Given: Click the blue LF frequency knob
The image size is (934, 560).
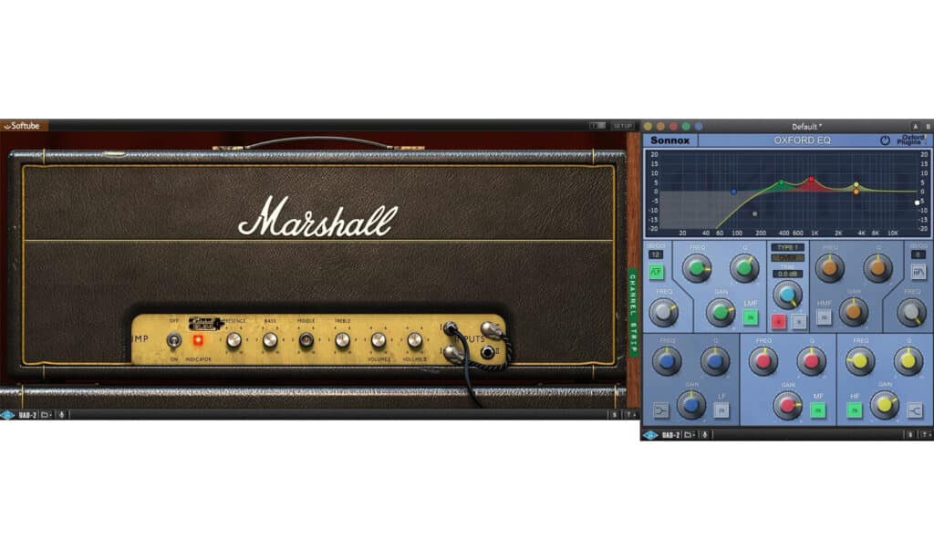Looking at the screenshot, I should [667, 361].
